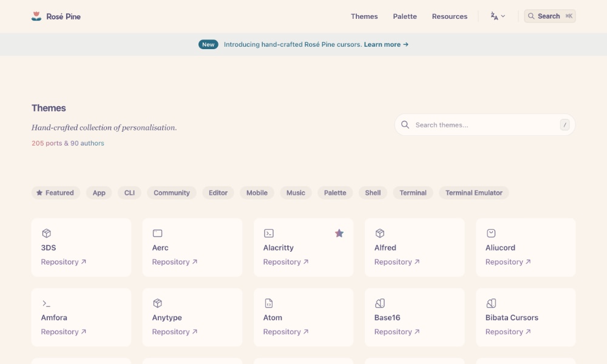Filter themes by the Shell tag

coord(373,193)
